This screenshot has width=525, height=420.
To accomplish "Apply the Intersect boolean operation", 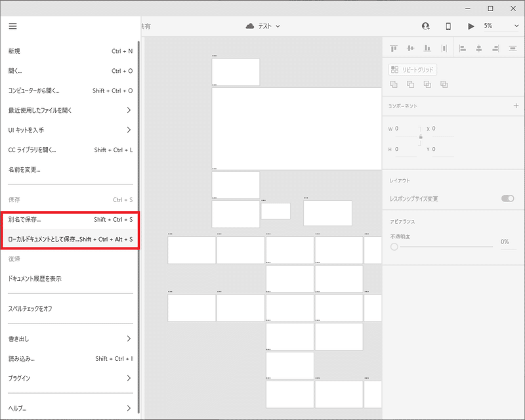I will pos(427,85).
